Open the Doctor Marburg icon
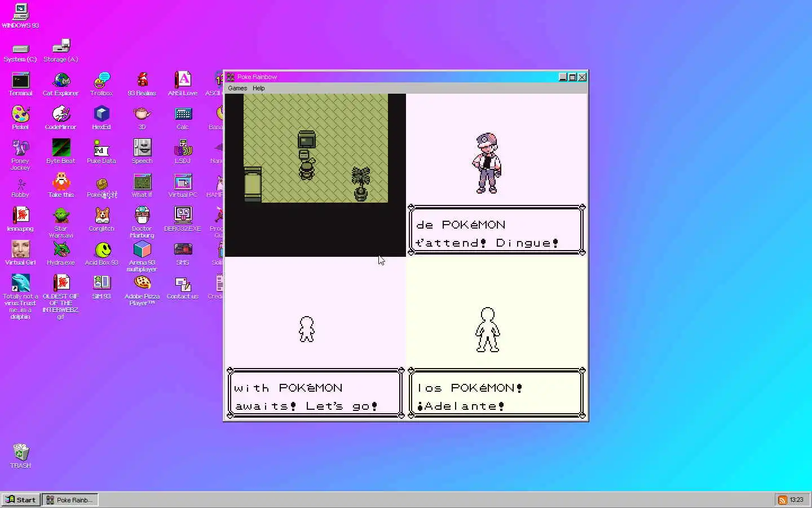Screen dimensions: 812x508 point(142,223)
